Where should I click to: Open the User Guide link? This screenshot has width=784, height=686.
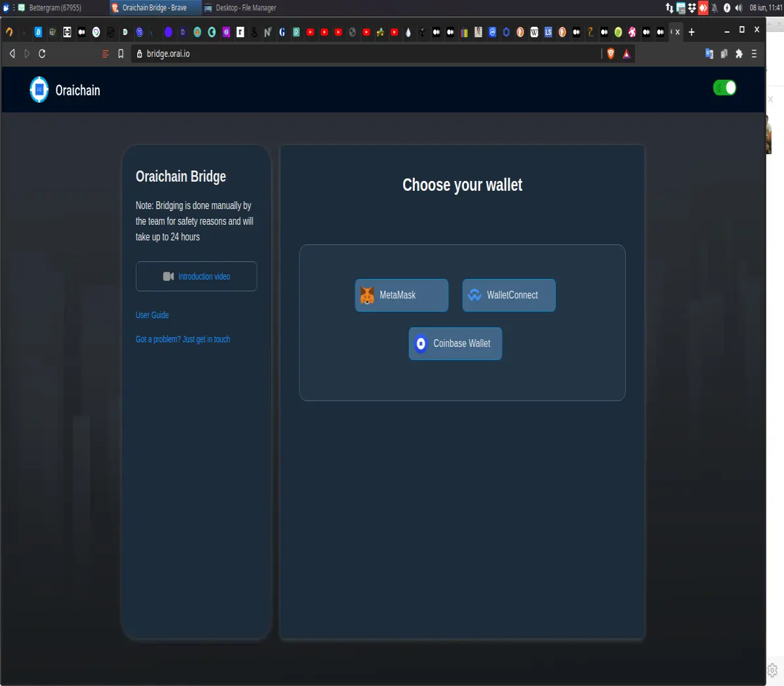click(152, 315)
